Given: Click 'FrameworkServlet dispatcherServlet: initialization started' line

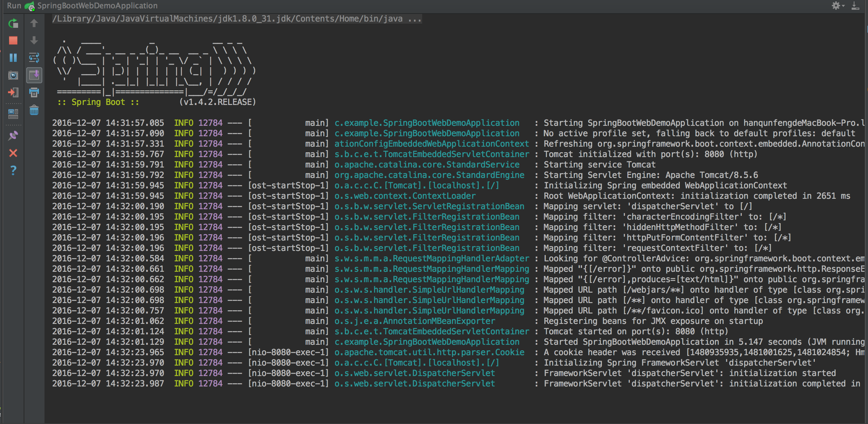Looking at the screenshot, I should click(x=690, y=373).
